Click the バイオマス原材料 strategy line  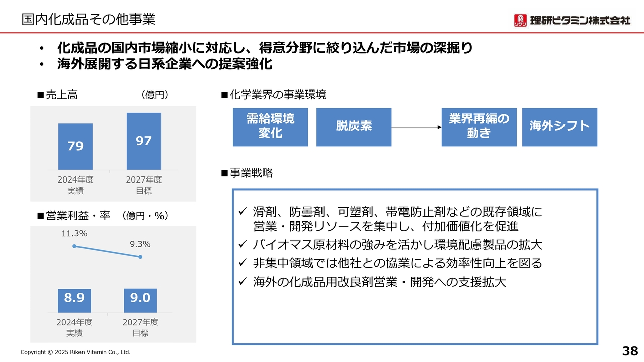397,245
